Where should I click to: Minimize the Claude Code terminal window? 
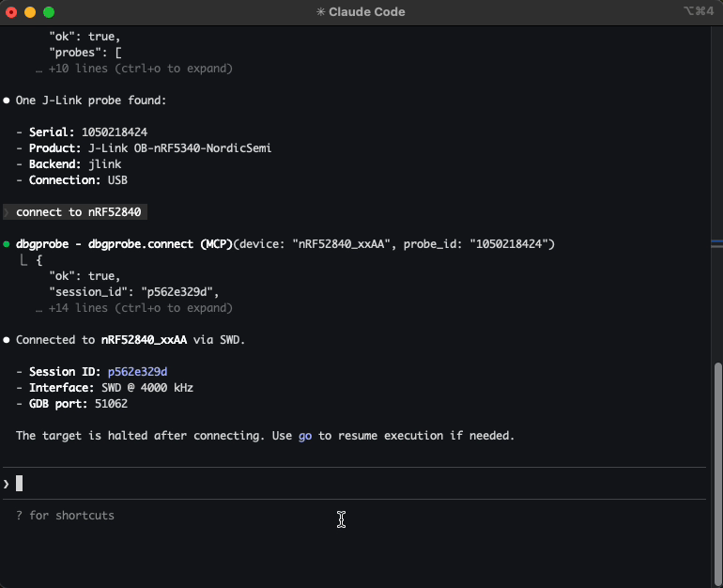click(30, 12)
